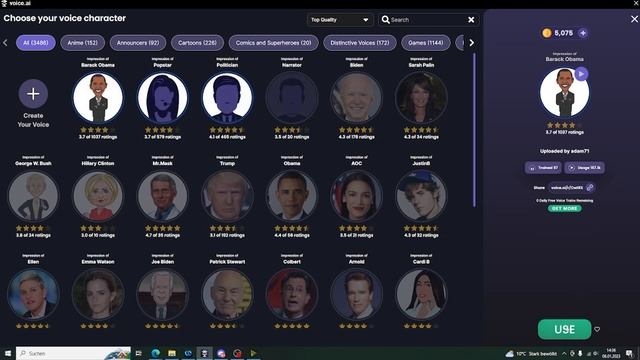Choose the Sarah Palin voice avatar
The height and width of the screenshot is (360, 640).
click(421, 98)
